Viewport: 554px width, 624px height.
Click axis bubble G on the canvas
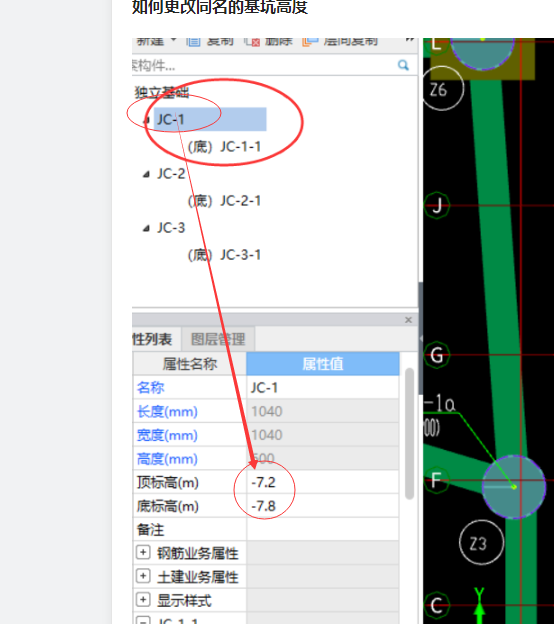click(x=437, y=355)
